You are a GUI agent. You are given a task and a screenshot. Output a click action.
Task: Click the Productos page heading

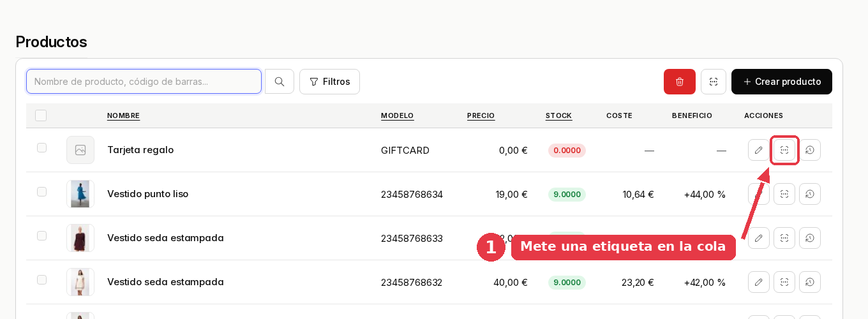click(51, 42)
